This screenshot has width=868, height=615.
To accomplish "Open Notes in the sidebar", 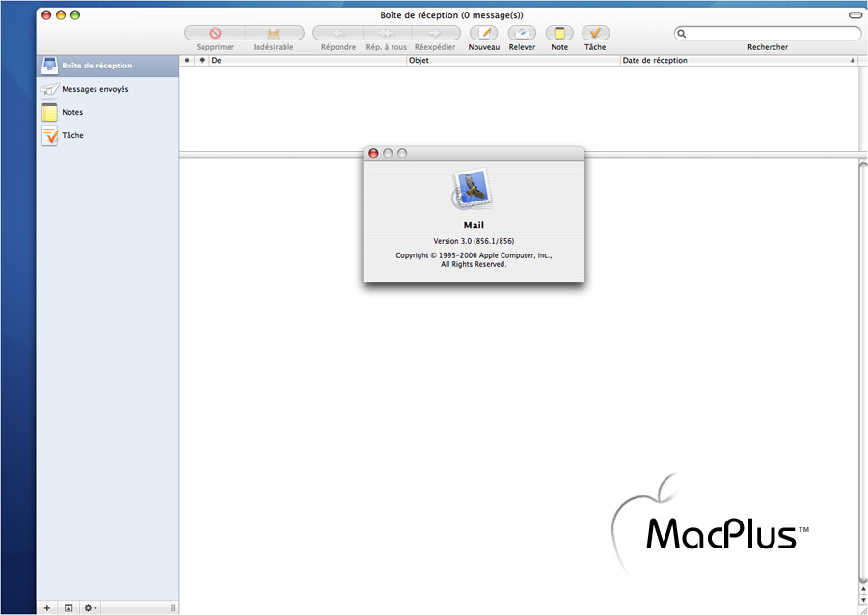I will [108, 112].
